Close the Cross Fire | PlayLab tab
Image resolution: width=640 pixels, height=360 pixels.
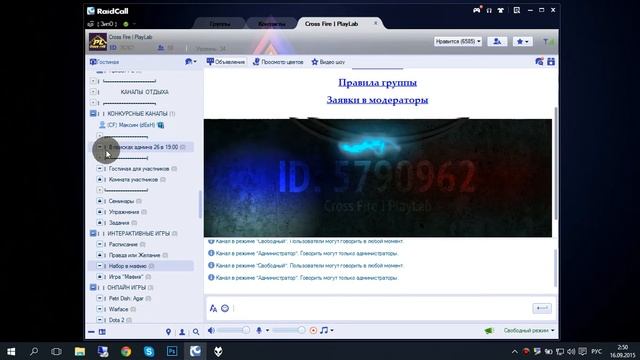[x=376, y=23]
